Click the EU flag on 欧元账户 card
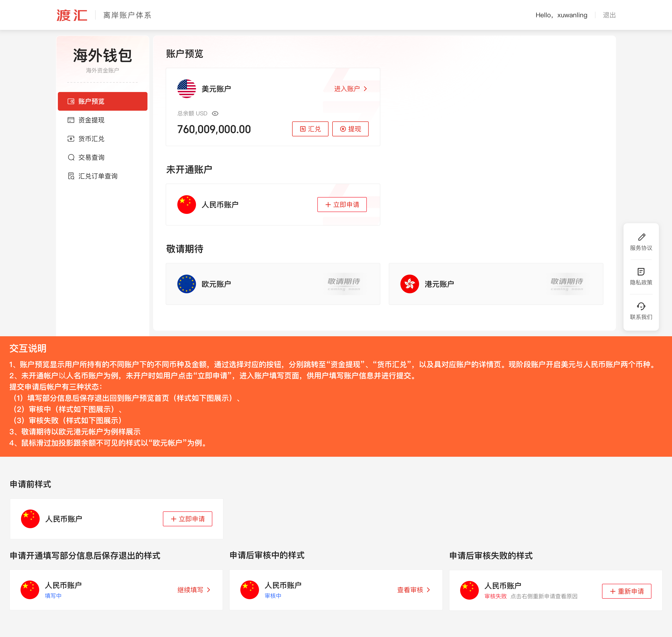Image resolution: width=672 pixels, height=637 pixels. [187, 284]
